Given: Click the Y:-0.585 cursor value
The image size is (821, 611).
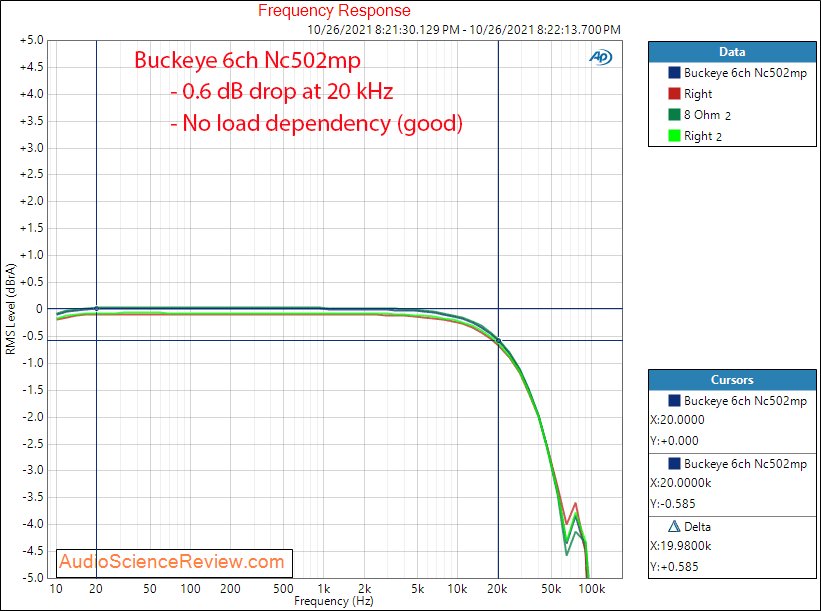Looking at the screenshot, I should point(673,504).
